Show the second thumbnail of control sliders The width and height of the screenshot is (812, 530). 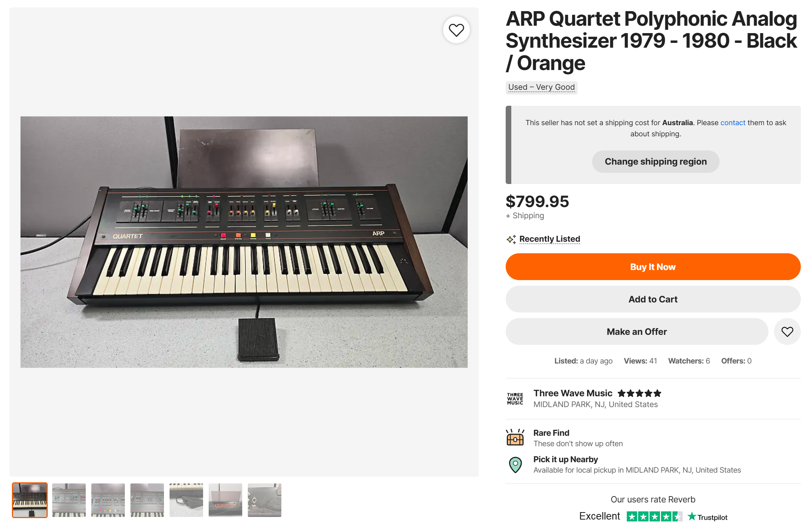(x=69, y=500)
